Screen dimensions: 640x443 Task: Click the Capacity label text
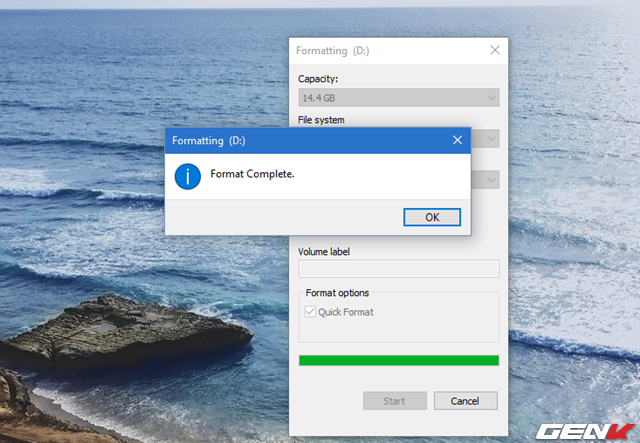[318, 78]
